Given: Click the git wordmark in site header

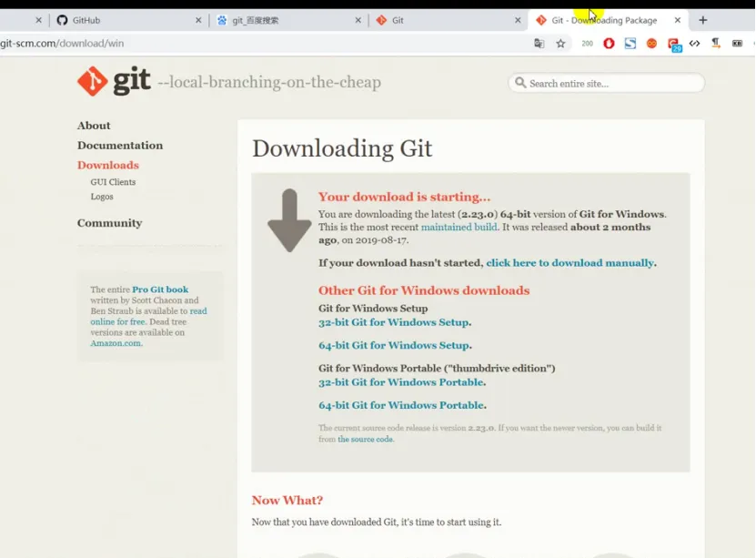Looking at the screenshot, I should (x=132, y=80).
